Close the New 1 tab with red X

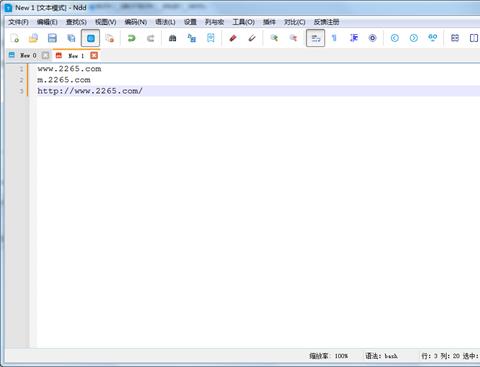tap(94, 55)
